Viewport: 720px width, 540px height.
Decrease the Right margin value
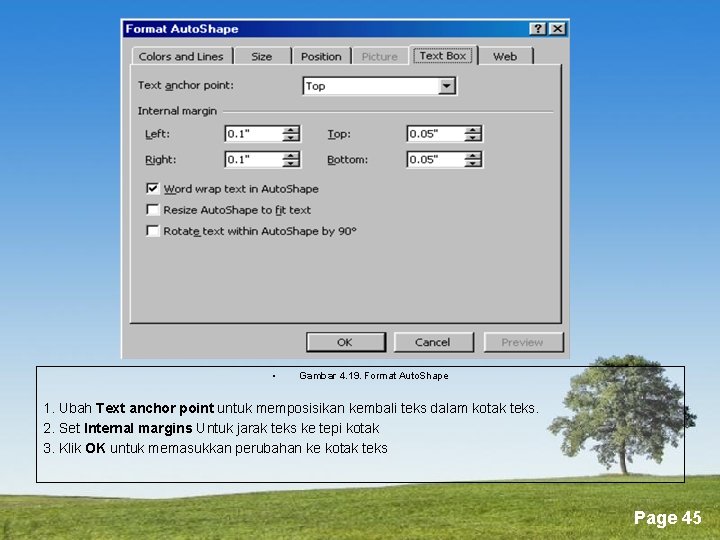[x=291, y=163]
